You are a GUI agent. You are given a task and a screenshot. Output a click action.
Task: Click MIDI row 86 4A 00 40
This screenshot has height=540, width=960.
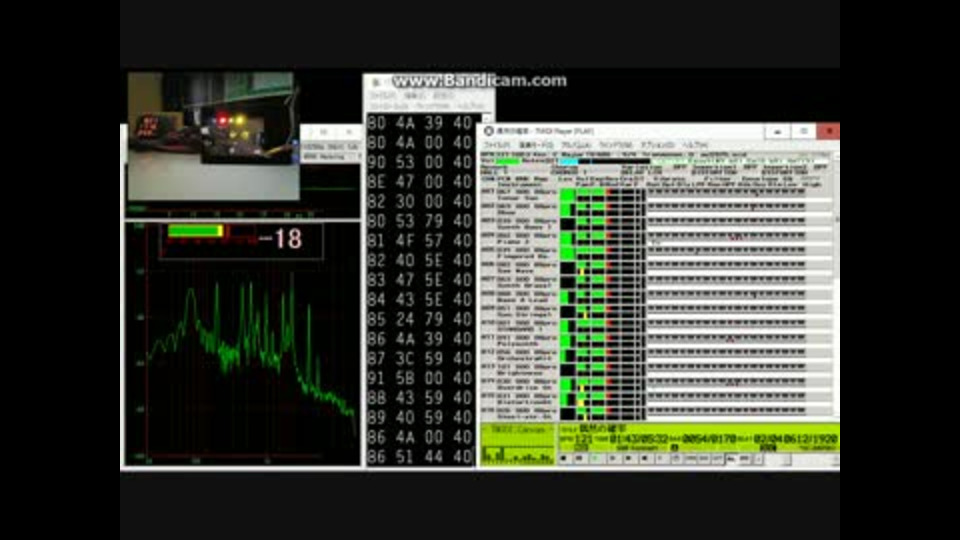(x=419, y=437)
